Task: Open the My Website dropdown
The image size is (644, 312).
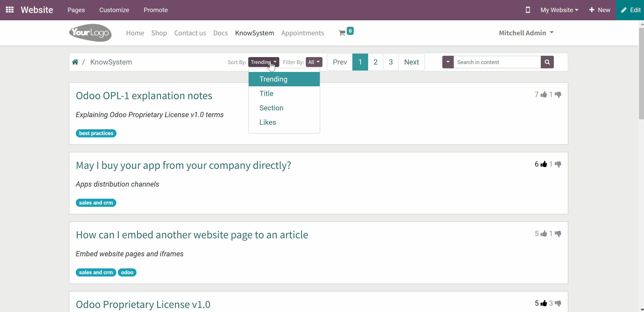Action: pyautogui.click(x=559, y=10)
